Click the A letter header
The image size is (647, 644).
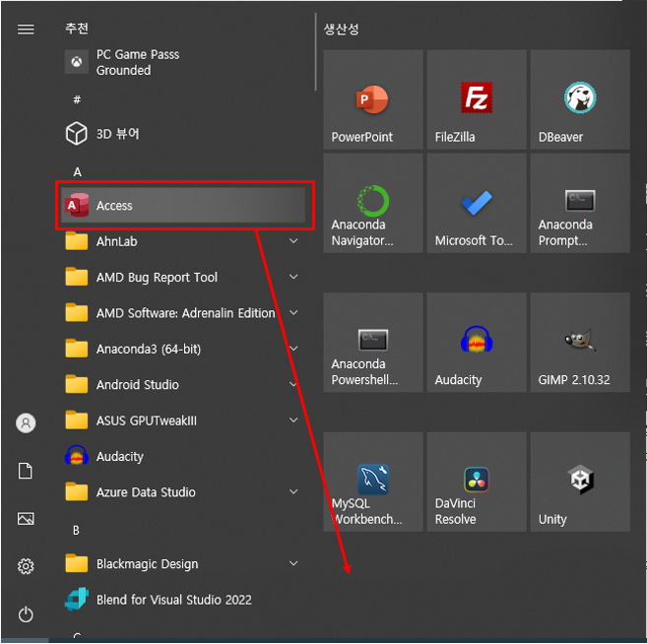click(77, 172)
